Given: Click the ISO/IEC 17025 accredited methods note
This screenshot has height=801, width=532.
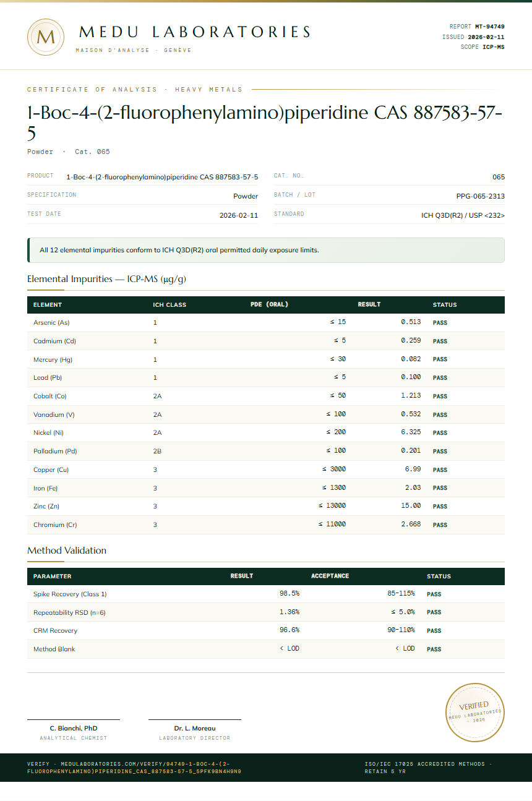Looking at the screenshot, I should click(428, 768).
